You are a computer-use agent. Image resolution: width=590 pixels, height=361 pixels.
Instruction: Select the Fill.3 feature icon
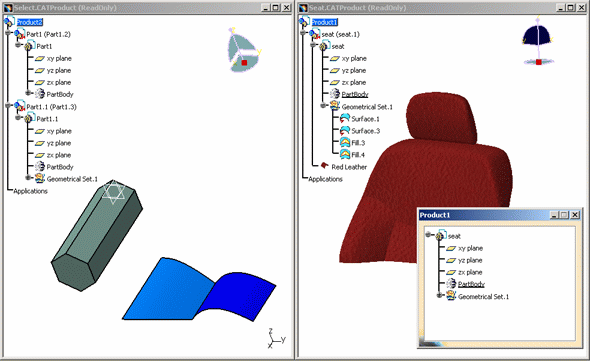click(x=345, y=142)
